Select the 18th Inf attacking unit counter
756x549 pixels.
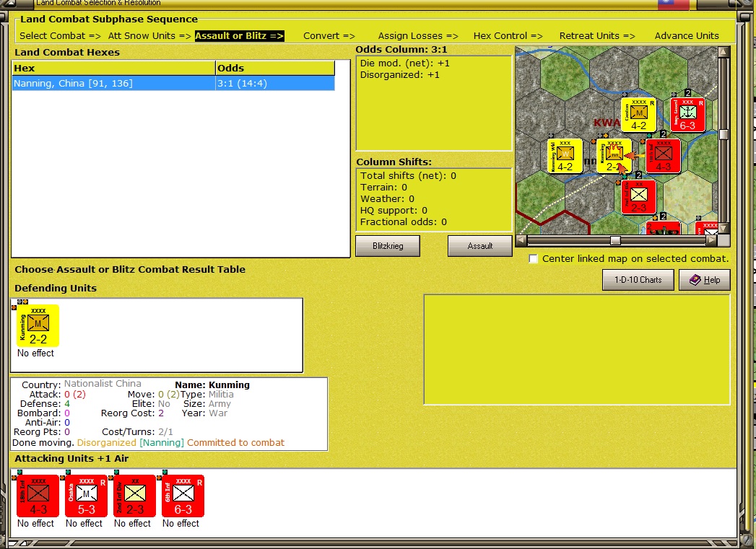38,496
